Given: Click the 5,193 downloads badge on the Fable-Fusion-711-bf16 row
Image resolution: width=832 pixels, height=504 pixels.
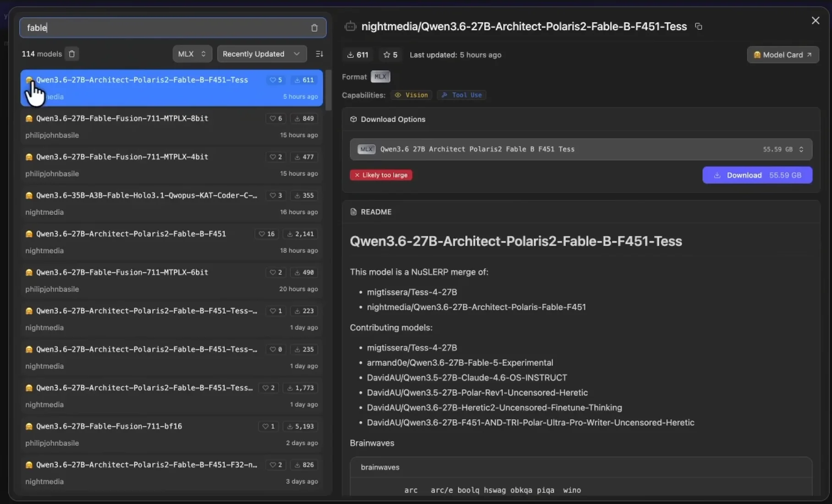Looking at the screenshot, I should [301, 427].
